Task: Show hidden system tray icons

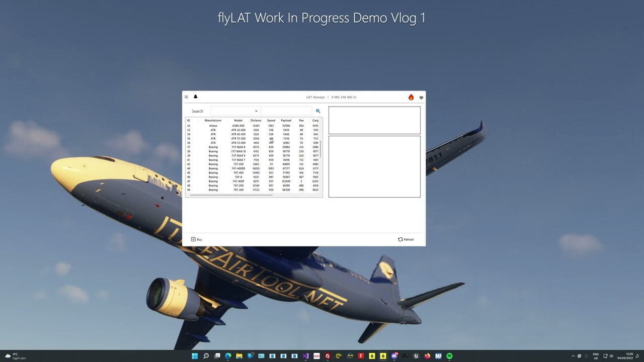Action: point(573,356)
